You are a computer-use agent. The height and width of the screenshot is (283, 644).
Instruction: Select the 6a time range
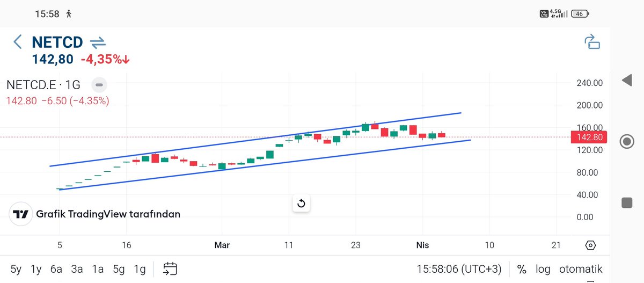coord(56,269)
